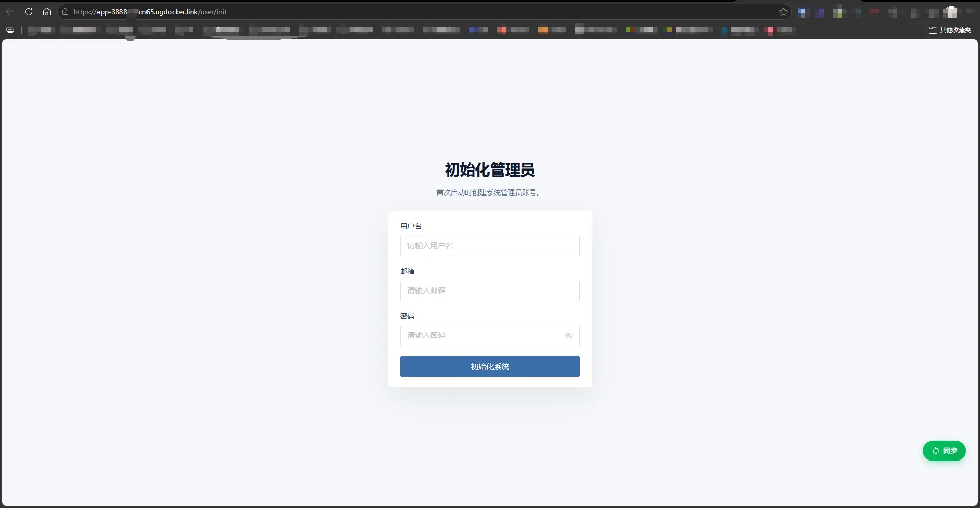Toggle password visibility eye icon
980x508 pixels.
569,336
